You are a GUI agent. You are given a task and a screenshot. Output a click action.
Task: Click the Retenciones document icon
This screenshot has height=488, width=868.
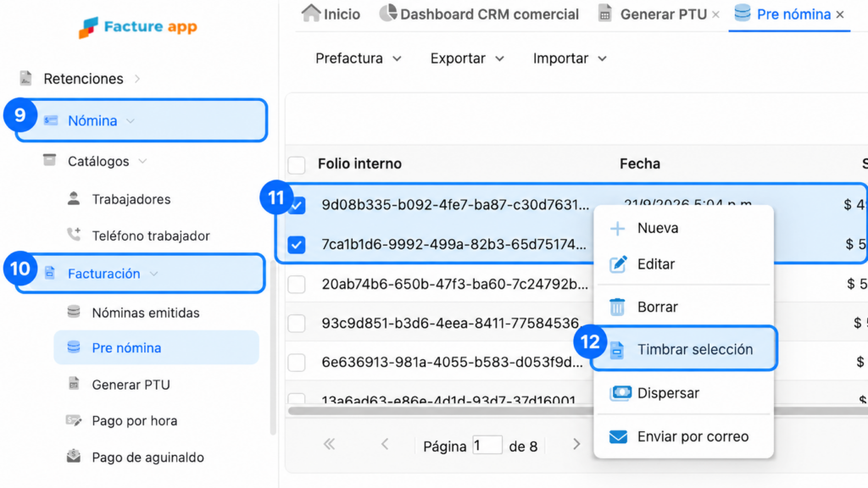[25, 79]
